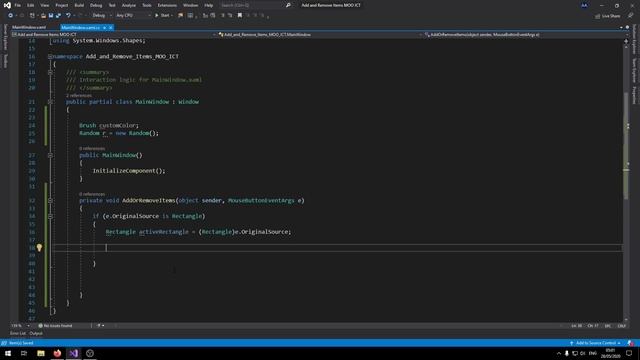Collapse the if block on line 34

(x=50, y=216)
